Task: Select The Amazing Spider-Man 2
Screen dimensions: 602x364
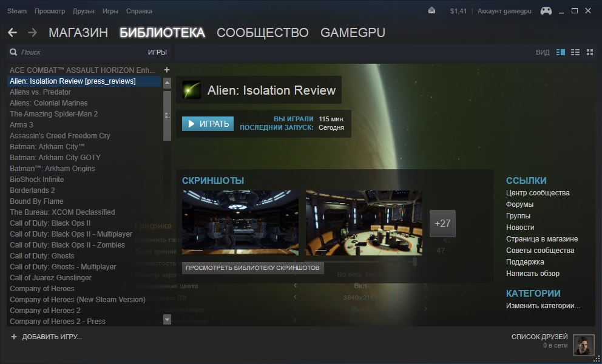Action: [x=54, y=113]
